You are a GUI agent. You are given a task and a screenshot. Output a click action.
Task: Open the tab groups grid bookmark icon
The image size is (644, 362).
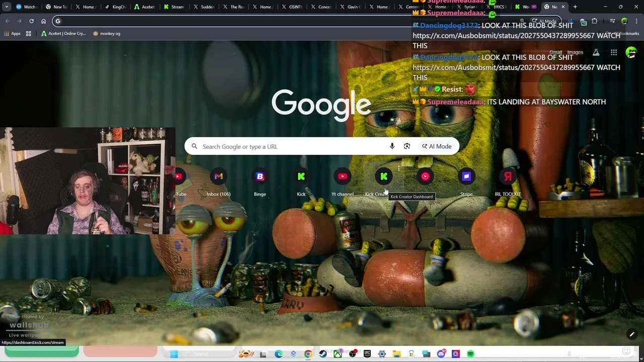click(x=29, y=34)
